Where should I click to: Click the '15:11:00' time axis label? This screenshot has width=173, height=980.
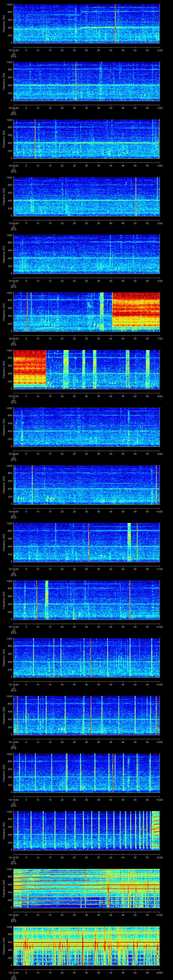(13, 627)
